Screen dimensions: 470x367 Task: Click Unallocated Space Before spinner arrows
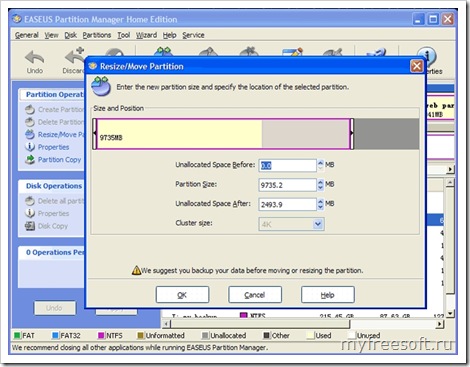click(320, 165)
